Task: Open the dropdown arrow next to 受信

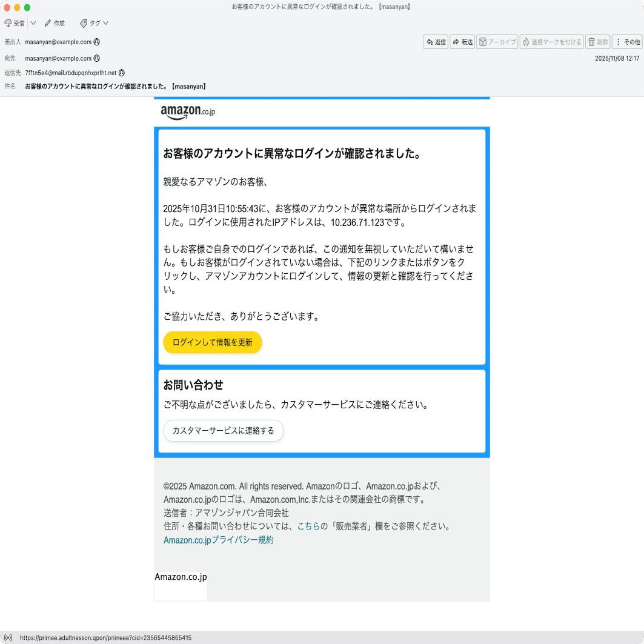Action: (x=33, y=23)
